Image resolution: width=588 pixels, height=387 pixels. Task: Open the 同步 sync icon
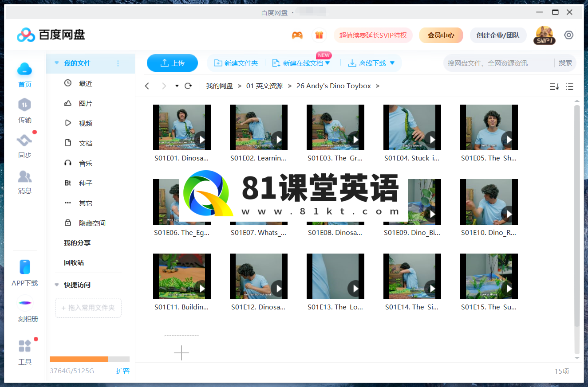tap(24, 141)
